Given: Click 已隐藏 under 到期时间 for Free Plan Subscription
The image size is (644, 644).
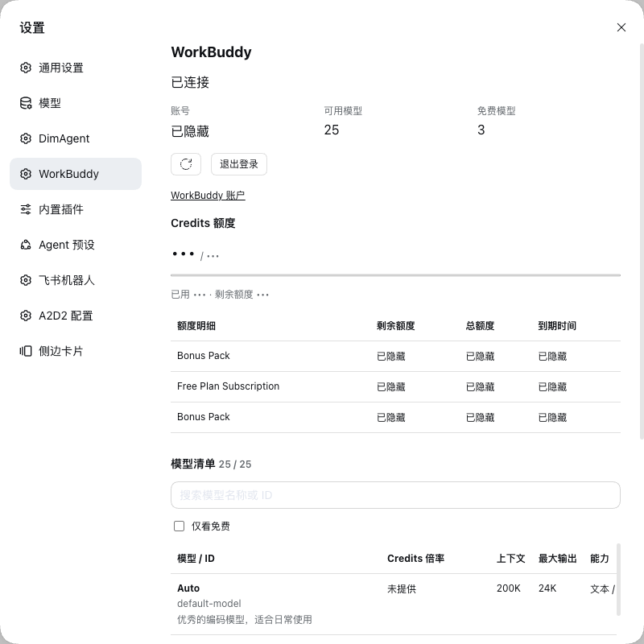Looking at the screenshot, I should [x=552, y=387].
